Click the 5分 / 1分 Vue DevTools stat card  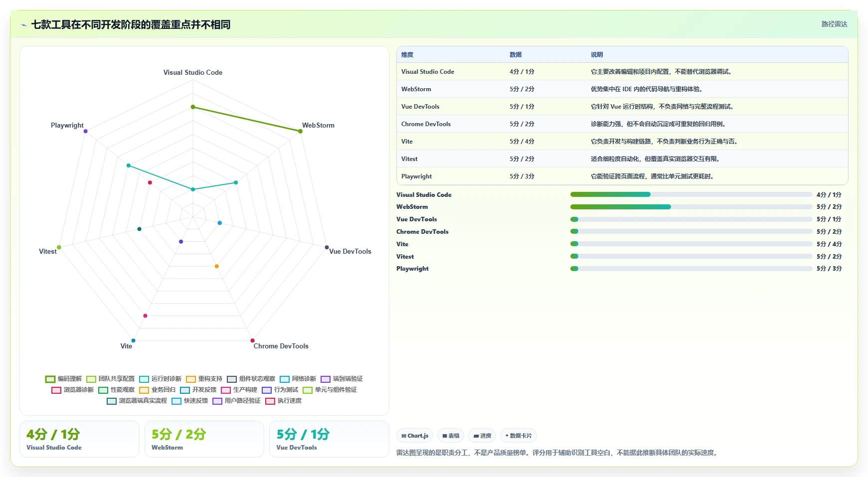point(329,439)
